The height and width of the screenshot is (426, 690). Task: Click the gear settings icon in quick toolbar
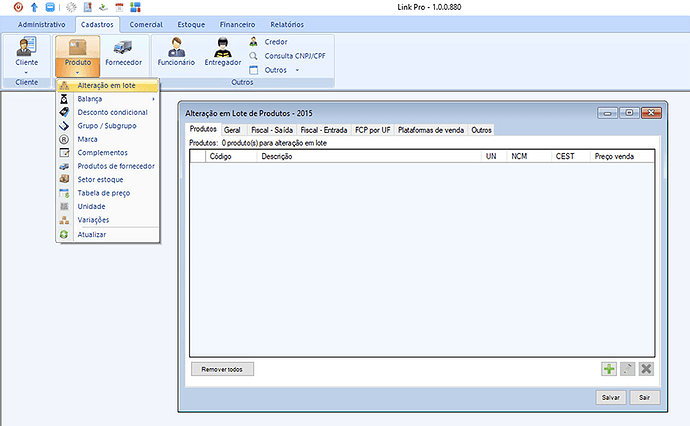(71, 7)
